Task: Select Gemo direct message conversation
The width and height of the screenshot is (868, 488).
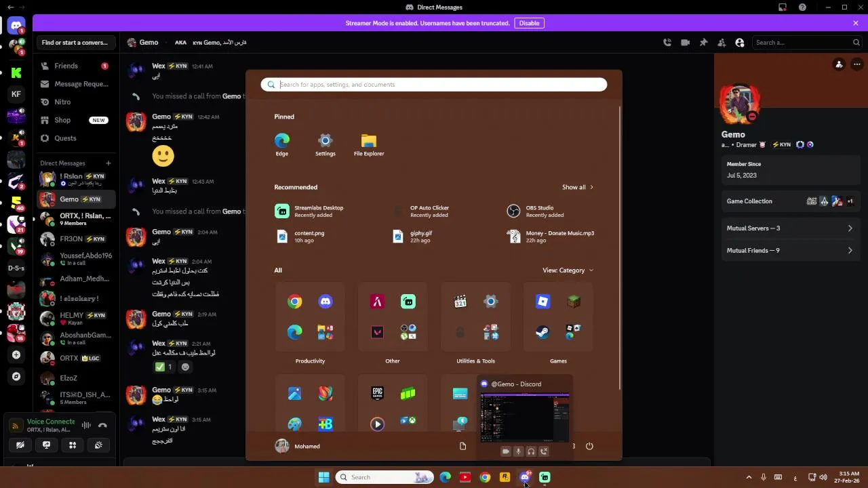Action: 75,199
